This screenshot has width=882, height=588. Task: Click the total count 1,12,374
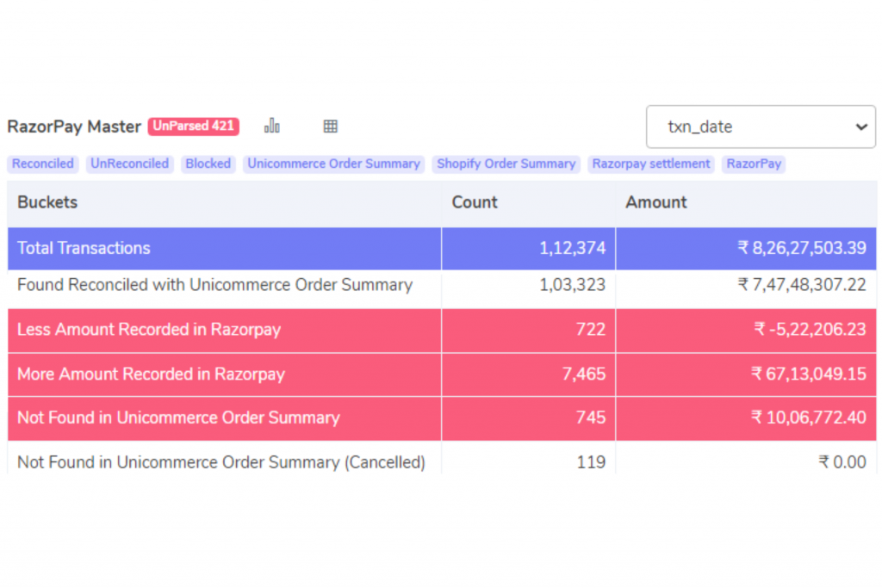(x=573, y=249)
